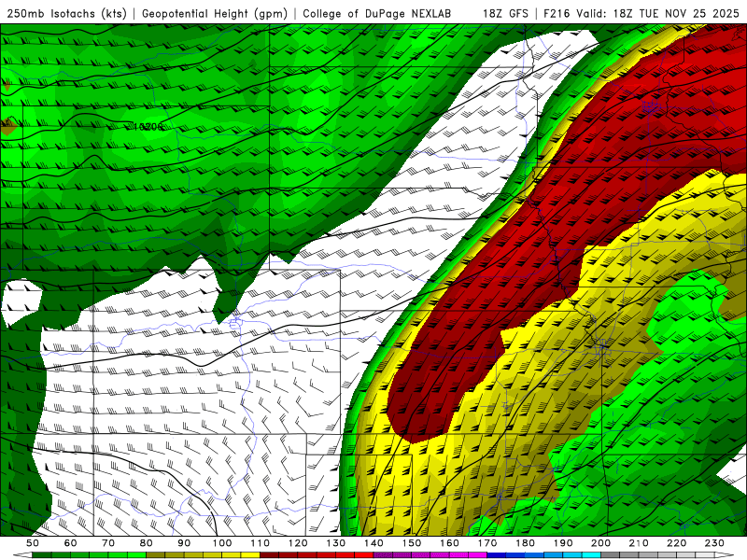Click the 100 label on the color scale

point(222,543)
